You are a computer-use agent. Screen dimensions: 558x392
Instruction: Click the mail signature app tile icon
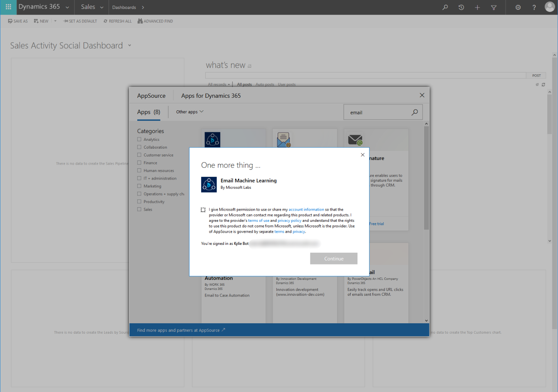point(355,140)
